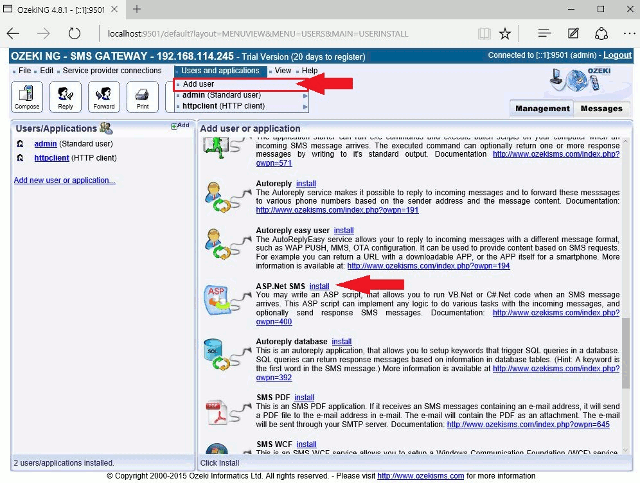Add page to favorites with star icon

[x=505, y=33]
